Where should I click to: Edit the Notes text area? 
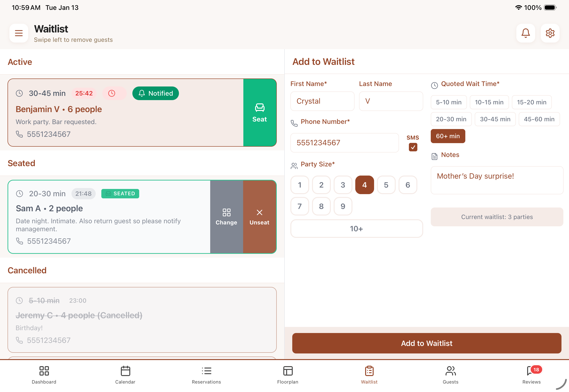pos(497,180)
